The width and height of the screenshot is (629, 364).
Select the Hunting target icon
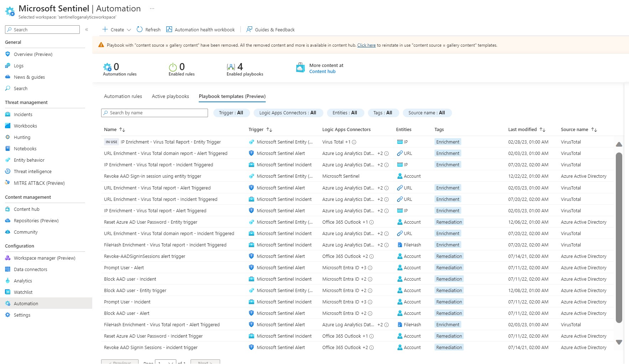coord(8,137)
